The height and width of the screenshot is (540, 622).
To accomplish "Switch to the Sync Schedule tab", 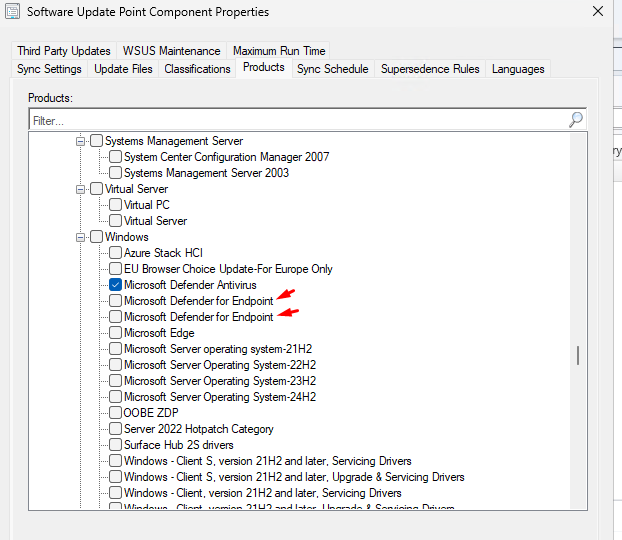I will pos(333,69).
